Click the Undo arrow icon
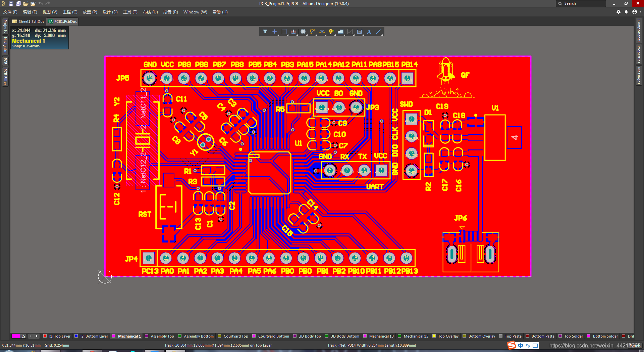 40,3
